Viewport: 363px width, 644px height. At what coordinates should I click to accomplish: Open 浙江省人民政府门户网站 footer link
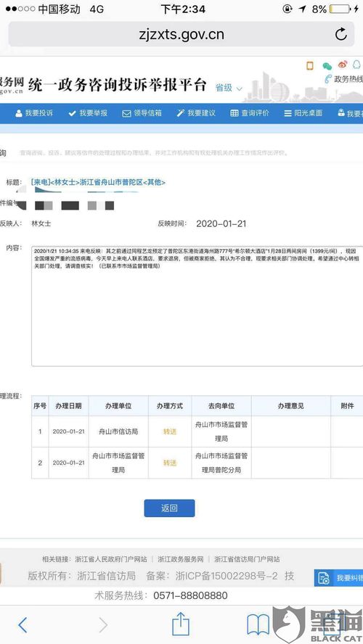pyautogui.click(x=111, y=559)
